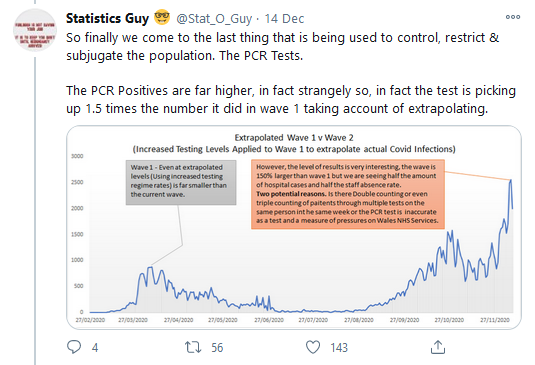
Task: Open the three-dot more options menu
Action: coord(513,17)
